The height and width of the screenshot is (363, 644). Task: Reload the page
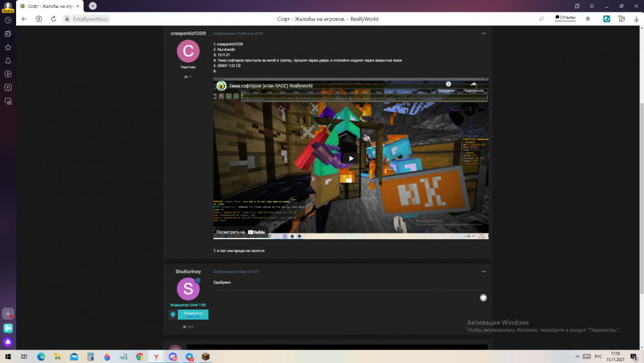click(x=53, y=19)
